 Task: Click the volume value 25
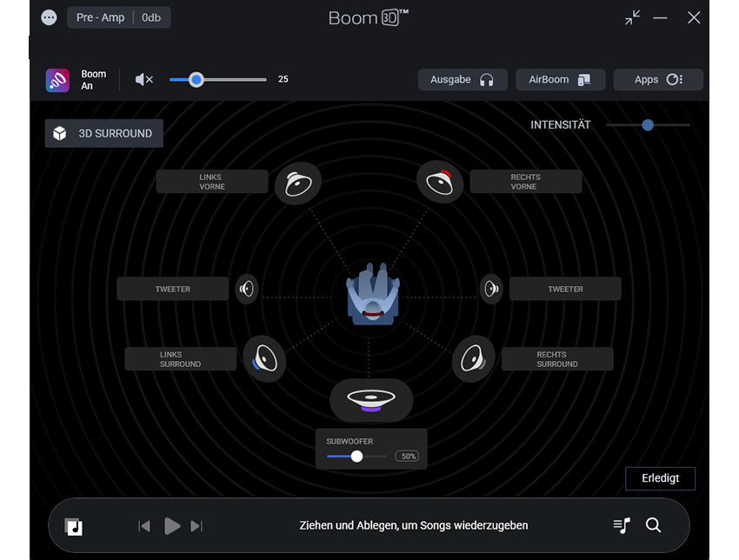pos(283,79)
